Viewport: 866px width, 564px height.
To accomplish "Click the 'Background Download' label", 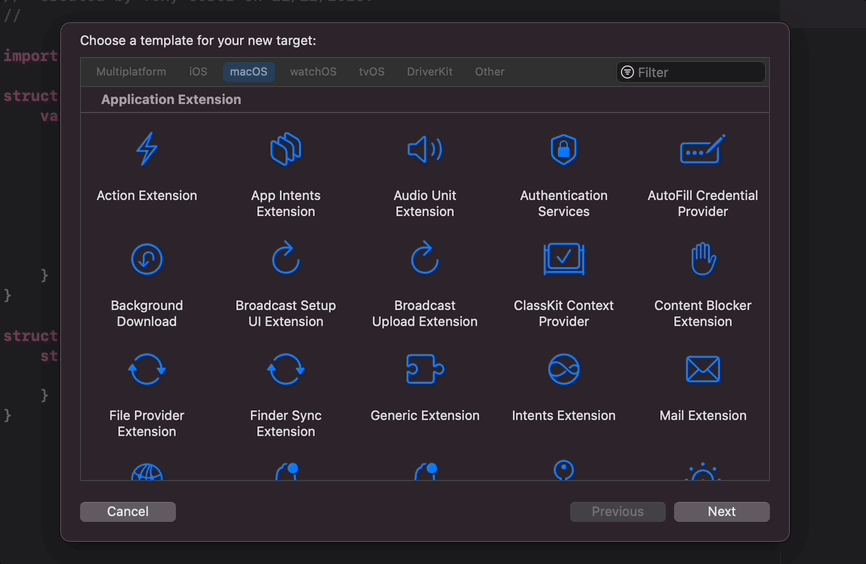I will tap(147, 313).
